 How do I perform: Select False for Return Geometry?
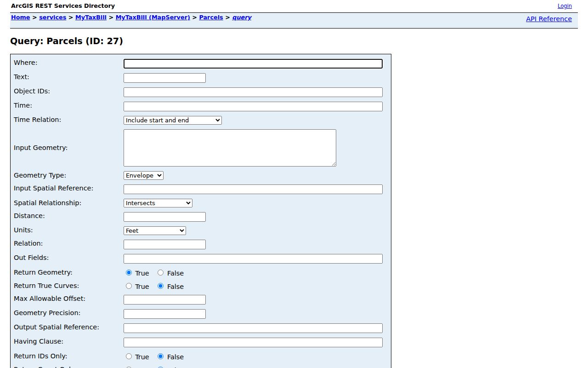(160, 273)
